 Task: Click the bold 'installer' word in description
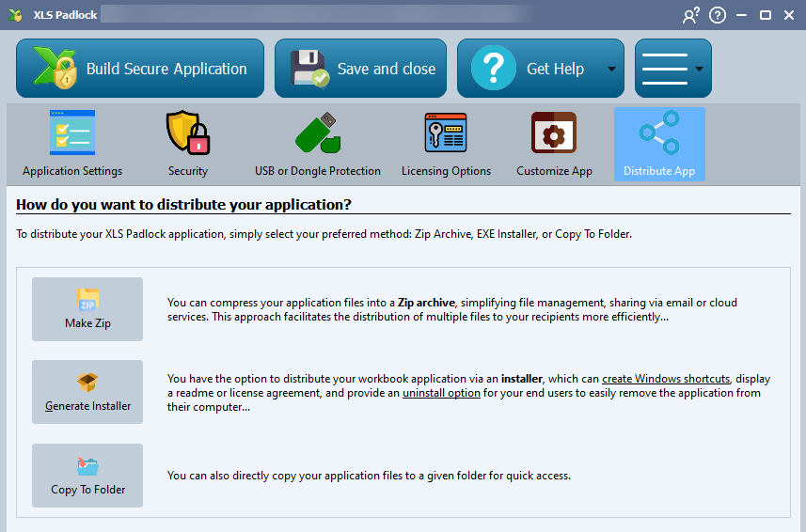point(522,379)
